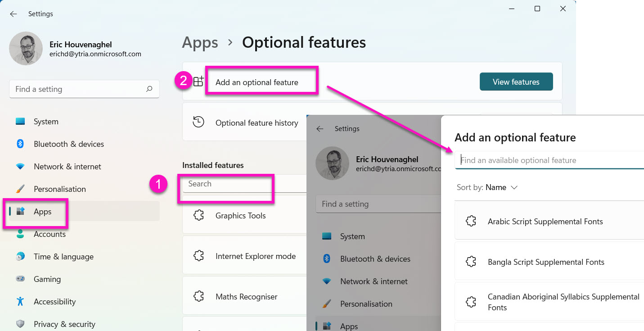Image resolution: width=644 pixels, height=331 pixels.
Task: Expand the Graphics Tools feature entry
Action: 240,216
